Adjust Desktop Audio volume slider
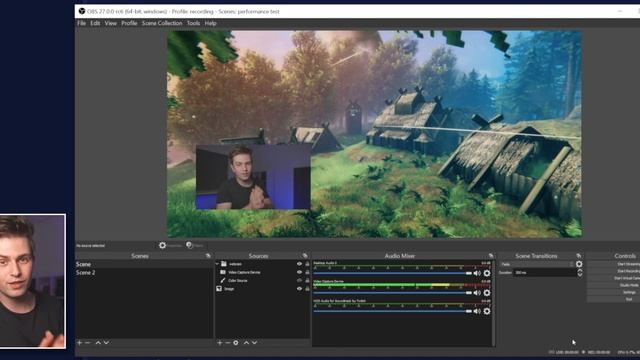640x360 pixels. click(x=393, y=273)
